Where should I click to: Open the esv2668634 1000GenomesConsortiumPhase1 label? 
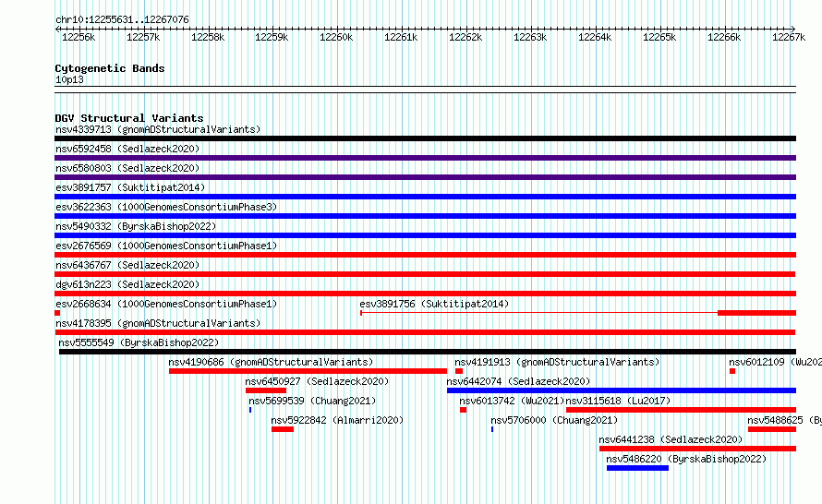(x=166, y=304)
